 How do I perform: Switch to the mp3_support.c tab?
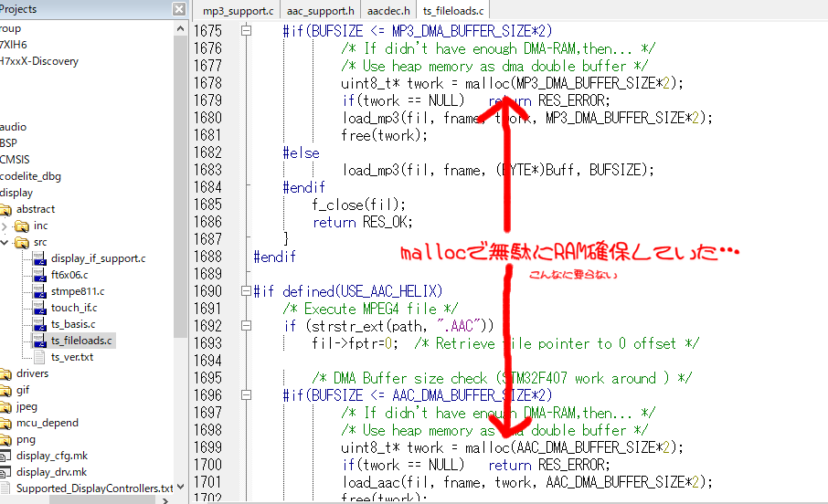coord(239,11)
